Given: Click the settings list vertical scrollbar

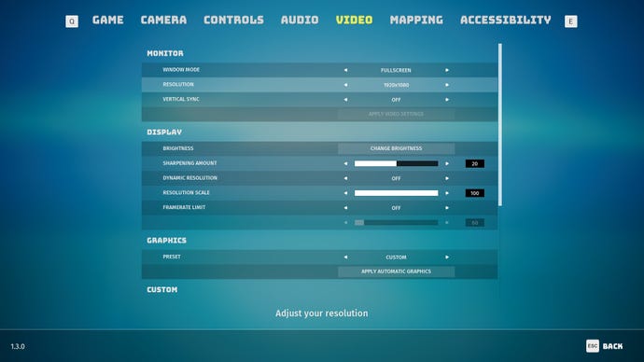Looking at the screenshot, I should [500, 125].
